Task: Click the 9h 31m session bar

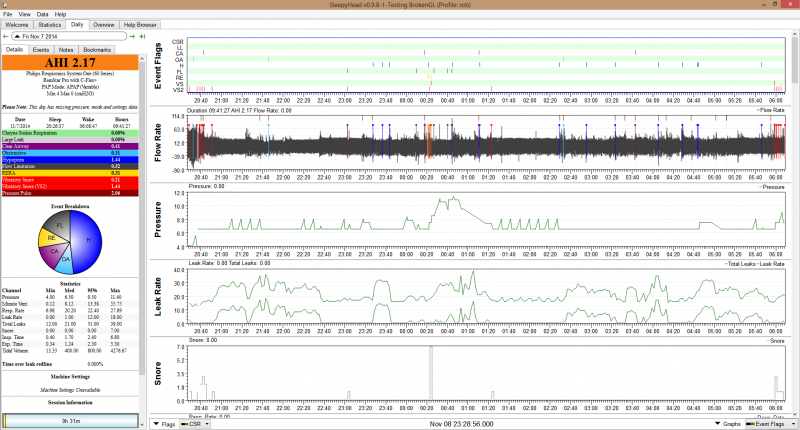Action: pos(70,421)
